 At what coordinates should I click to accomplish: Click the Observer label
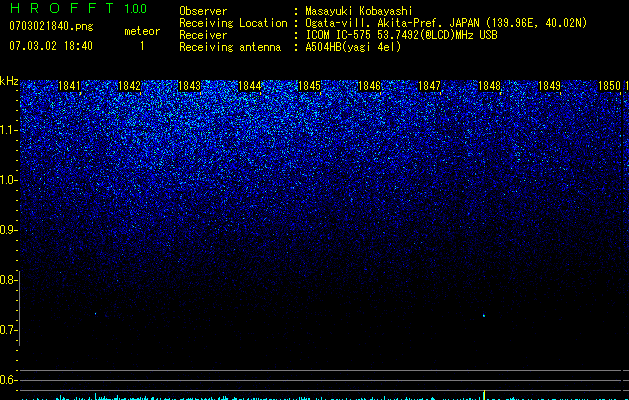pyautogui.click(x=203, y=11)
